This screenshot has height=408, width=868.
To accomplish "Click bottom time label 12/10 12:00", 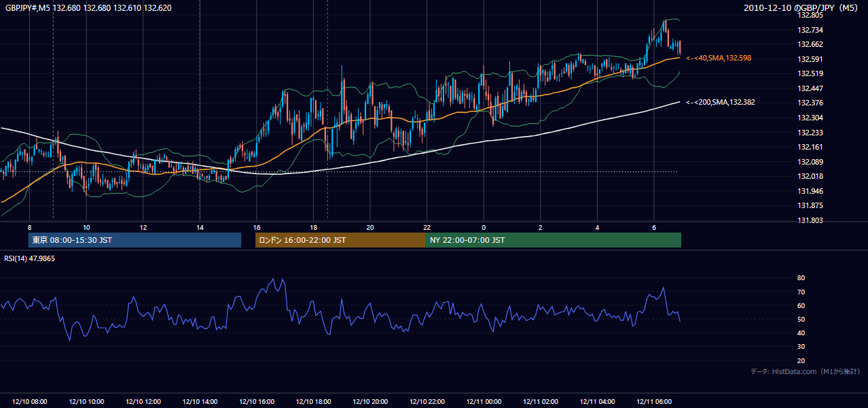I will tap(143, 402).
